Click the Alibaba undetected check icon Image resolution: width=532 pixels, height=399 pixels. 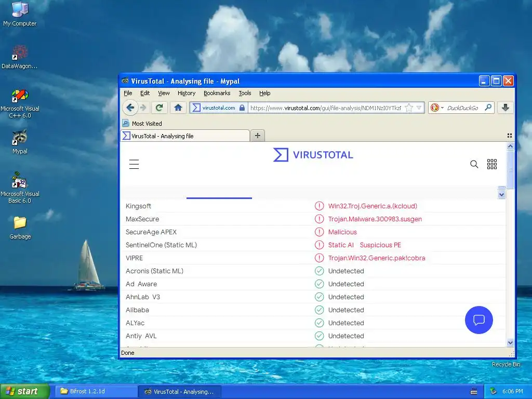320,310
